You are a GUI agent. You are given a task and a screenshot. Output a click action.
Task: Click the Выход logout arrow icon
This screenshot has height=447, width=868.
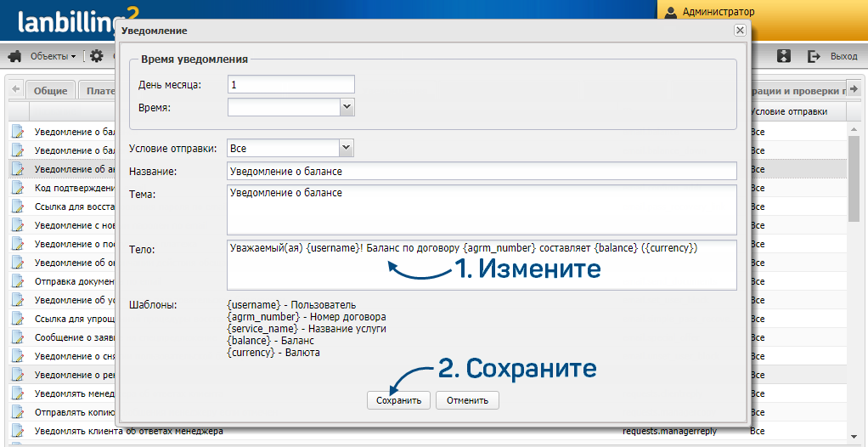(814, 56)
